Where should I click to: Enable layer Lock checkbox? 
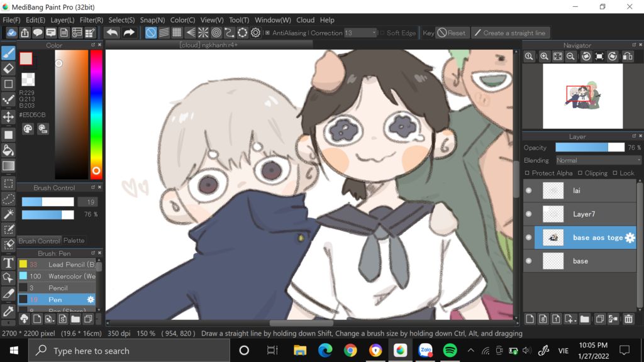click(x=615, y=173)
